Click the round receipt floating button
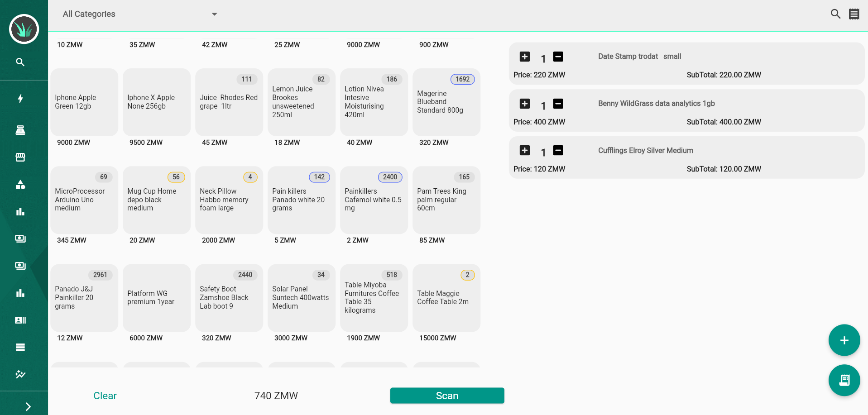Viewport: 868px width, 415px height. click(x=844, y=380)
